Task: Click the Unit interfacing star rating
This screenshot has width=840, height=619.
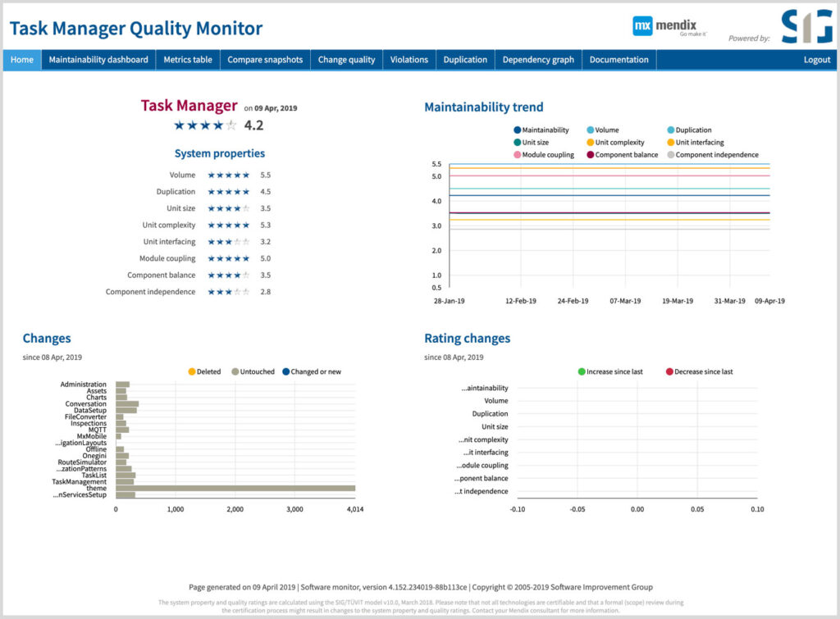Action: 228,242
